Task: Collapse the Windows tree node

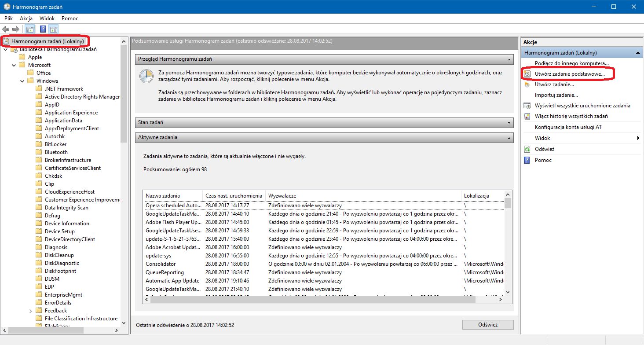Action: [22, 81]
